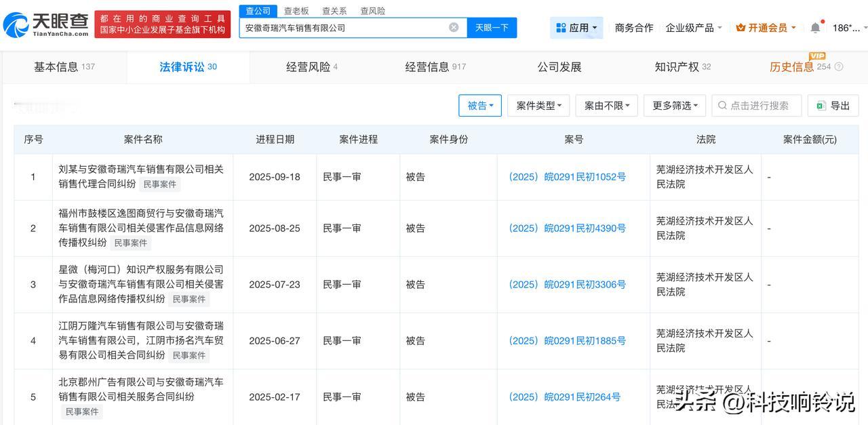Open the 应用 apps grid icon
This screenshot has width=868, height=425.
coord(561,27)
